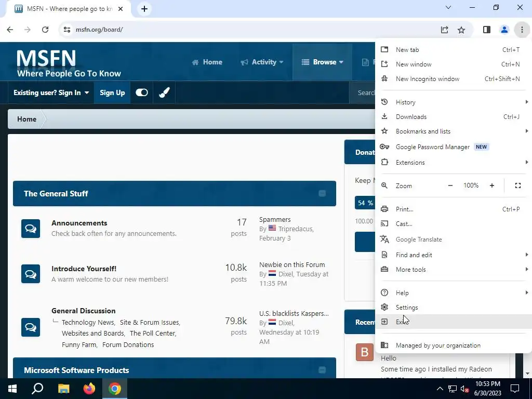This screenshot has height=399, width=532.
Task: Expand the Extensions submenu
Action: click(x=453, y=163)
